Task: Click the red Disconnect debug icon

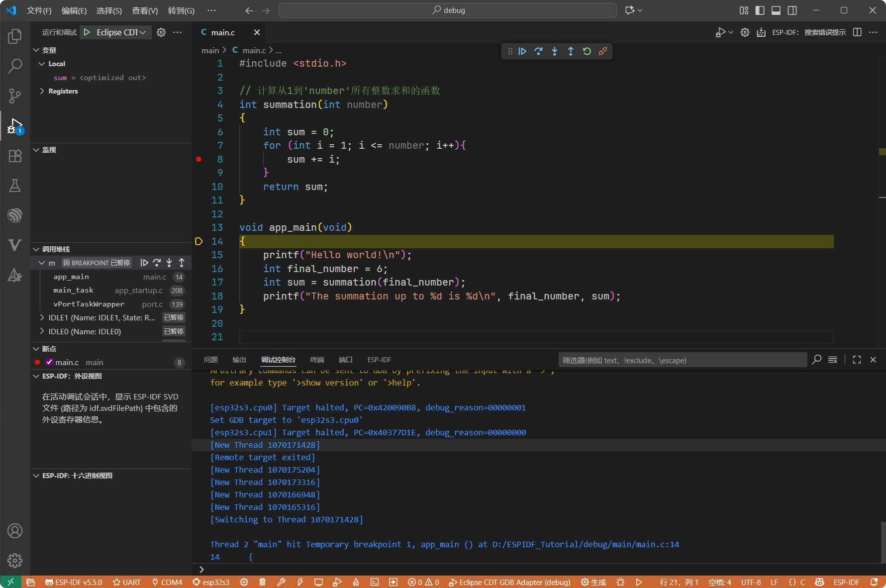Action: tap(603, 51)
